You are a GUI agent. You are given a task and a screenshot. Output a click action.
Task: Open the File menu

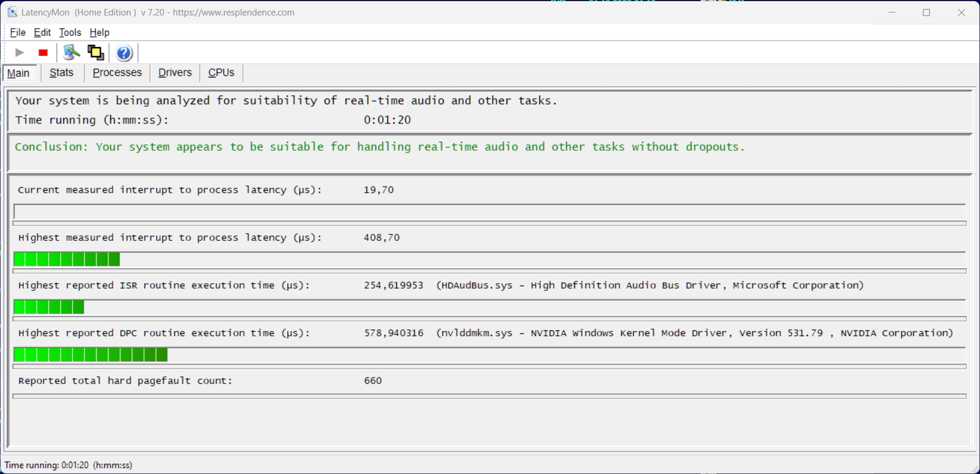pyautogui.click(x=18, y=32)
